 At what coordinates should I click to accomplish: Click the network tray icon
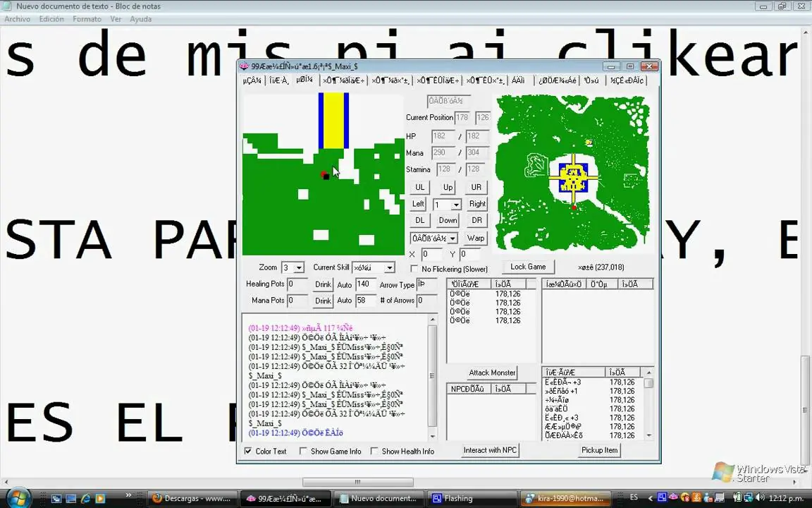pos(749,498)
